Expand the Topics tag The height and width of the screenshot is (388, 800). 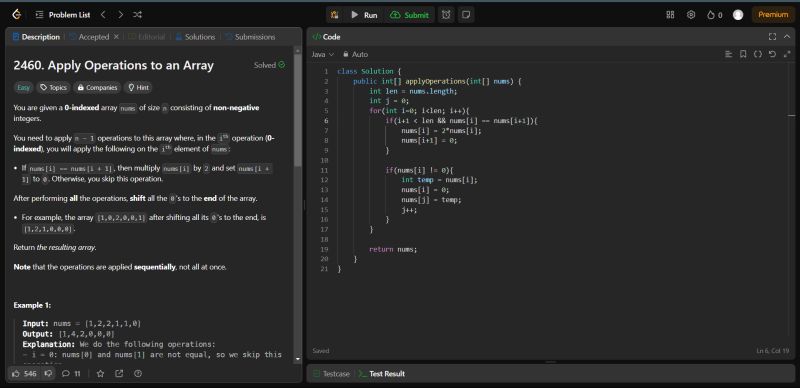click(x=54, y=87)
